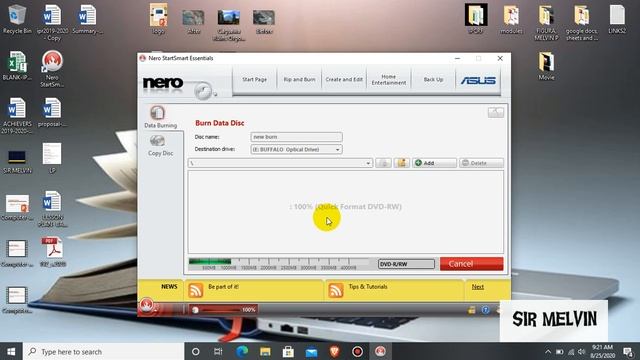Click the Next link in news bar
This screenshot has height=360, width=640.
point(478,287)
